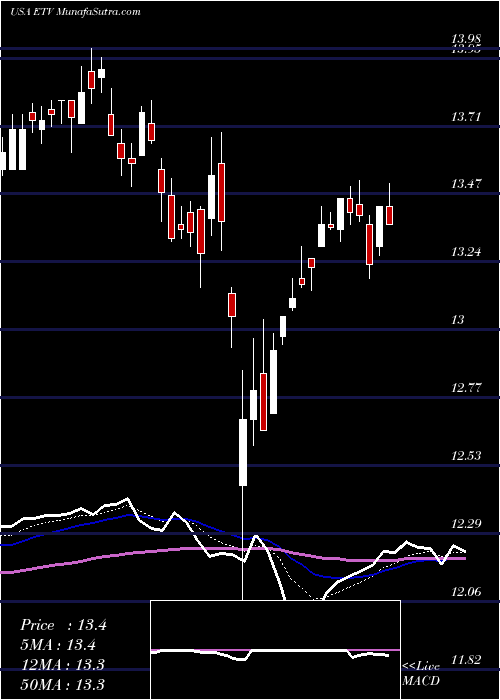
Task: Click the 13.47 price axis label
Action: pyautogui.click(x=466, y=184)
